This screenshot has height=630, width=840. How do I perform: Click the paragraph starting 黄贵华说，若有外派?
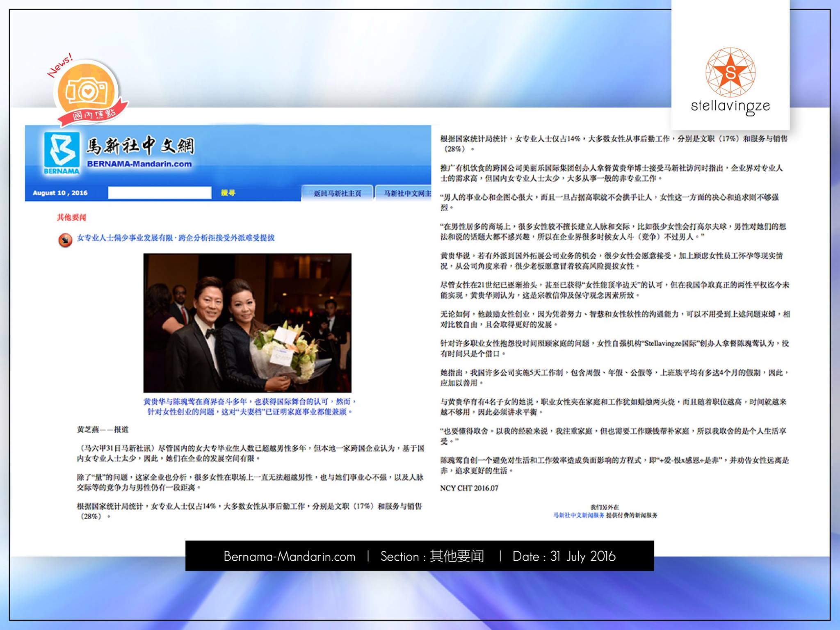click(x=612, y=261)
